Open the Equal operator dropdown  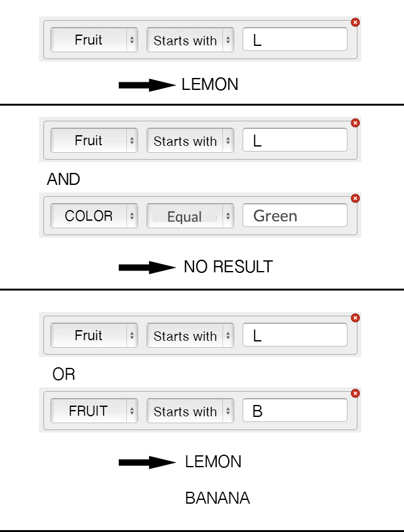point(190,216)
